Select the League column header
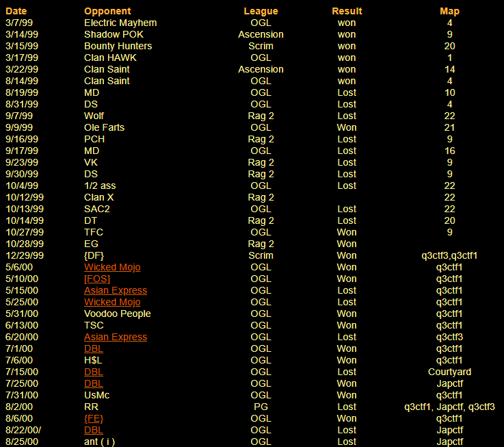Screen dimensions: 504x447 tap(261, 11)
